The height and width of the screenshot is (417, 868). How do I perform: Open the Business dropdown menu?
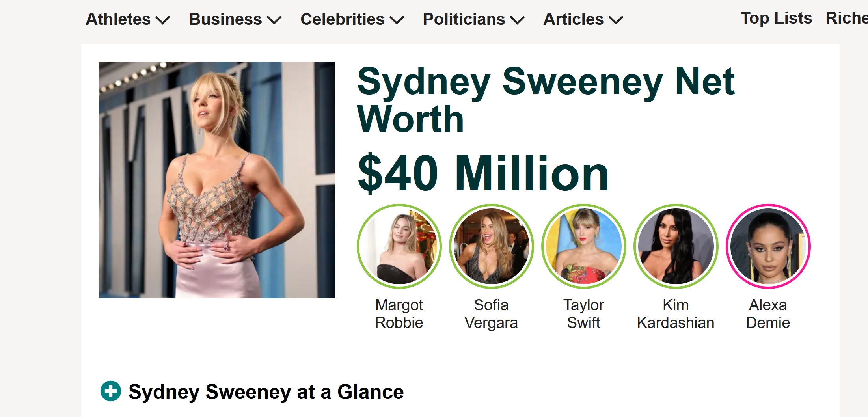235,19
